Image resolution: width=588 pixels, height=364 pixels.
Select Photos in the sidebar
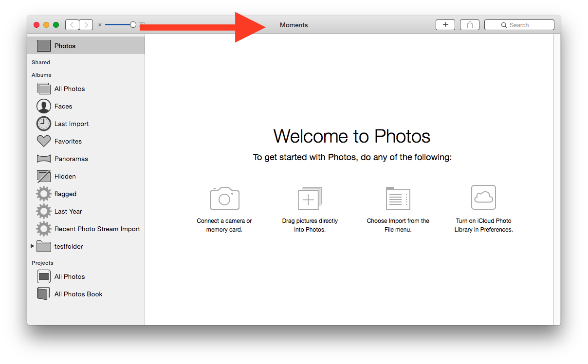tap(86, 46)
